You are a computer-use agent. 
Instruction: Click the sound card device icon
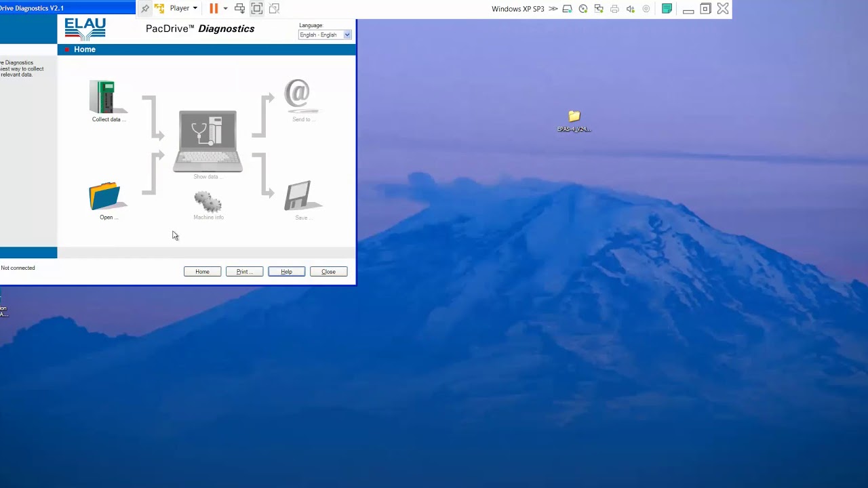point(630,9)
